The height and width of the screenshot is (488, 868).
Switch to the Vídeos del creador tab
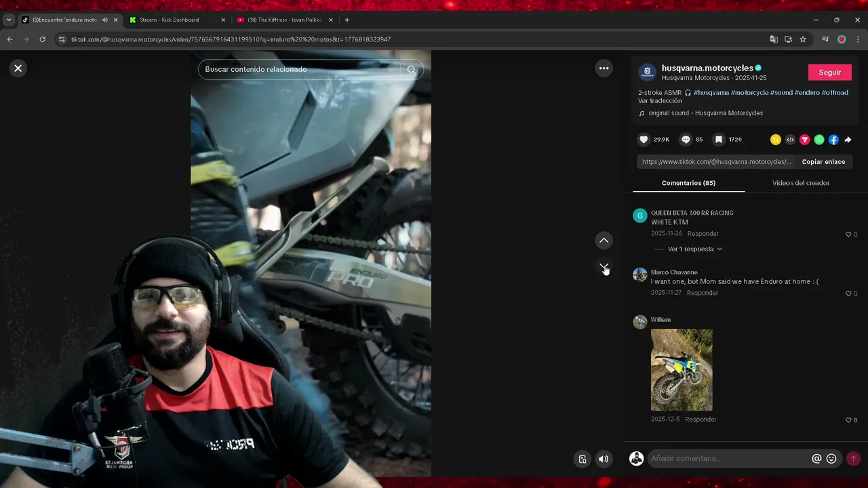[x=800, y=183]
